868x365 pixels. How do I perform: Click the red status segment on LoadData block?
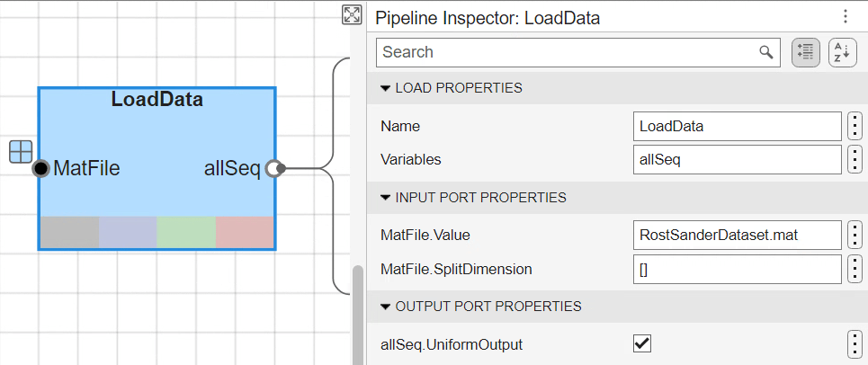pyautogui.click(x=245, y=232)
